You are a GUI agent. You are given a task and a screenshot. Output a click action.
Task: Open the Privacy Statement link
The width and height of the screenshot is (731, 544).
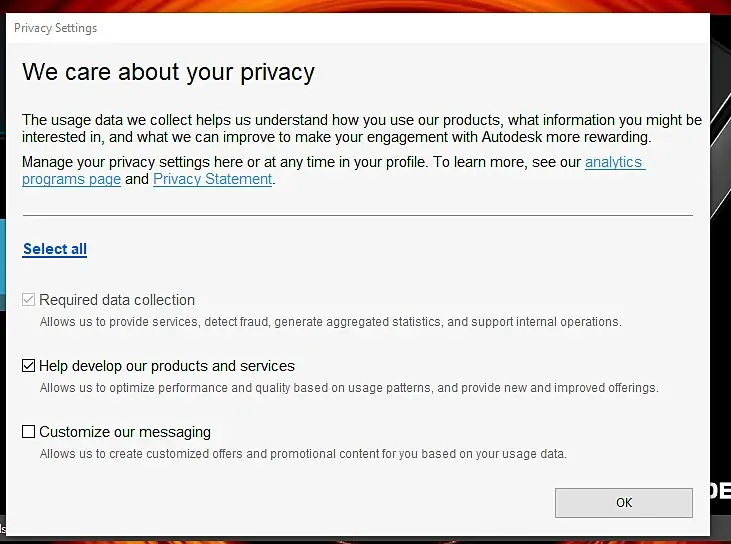(212, 180)
